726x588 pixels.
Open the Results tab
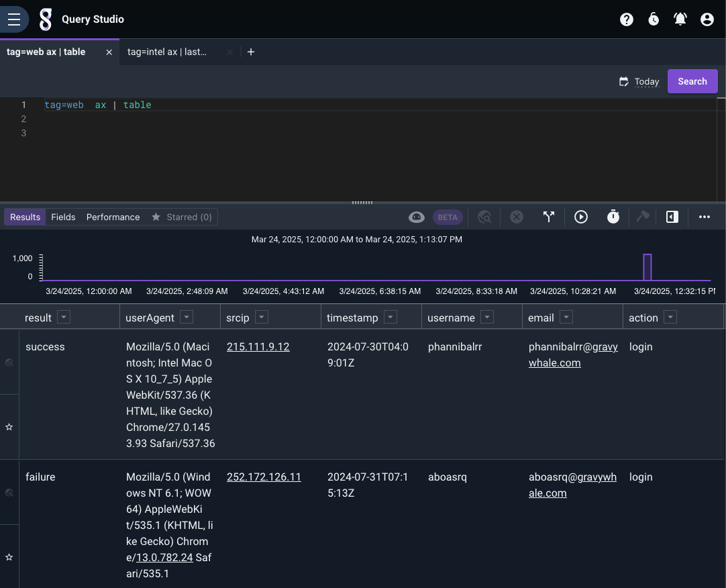click(25, 217)
